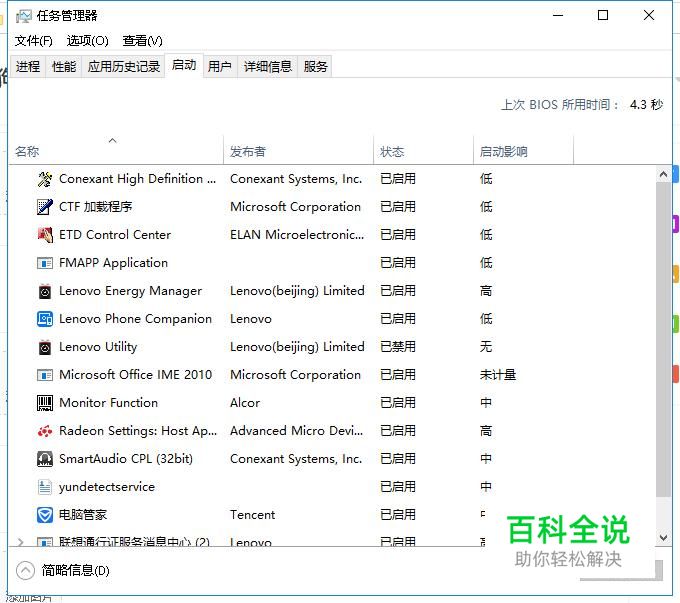Select the SmartAudio CPL (32bit) entry
This screenshot has width=680, height=603.
tap(126, 459)
